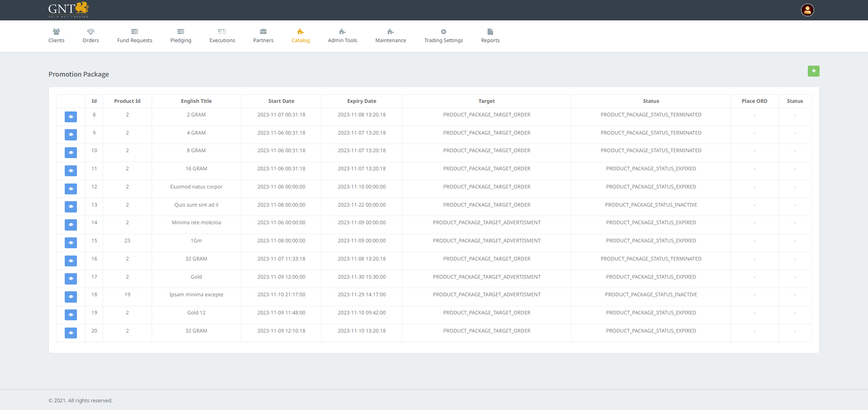This screenshot has height=410, width=868.
Task: Open the Catalog menu
Action: click(x=300, y=36)
